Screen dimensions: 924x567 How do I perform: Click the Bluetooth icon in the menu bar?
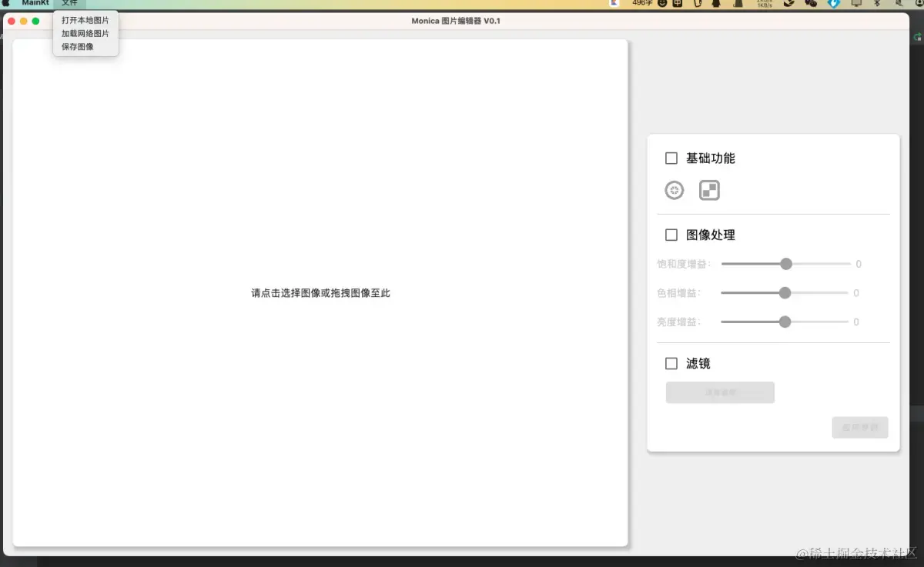[x=876, y=3]
